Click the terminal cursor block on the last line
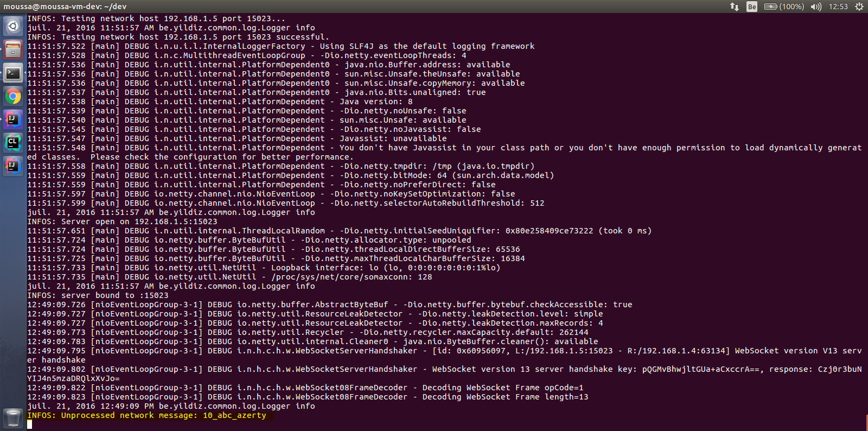This screenshot has height=431, width=868. click(x=29, y=424)
